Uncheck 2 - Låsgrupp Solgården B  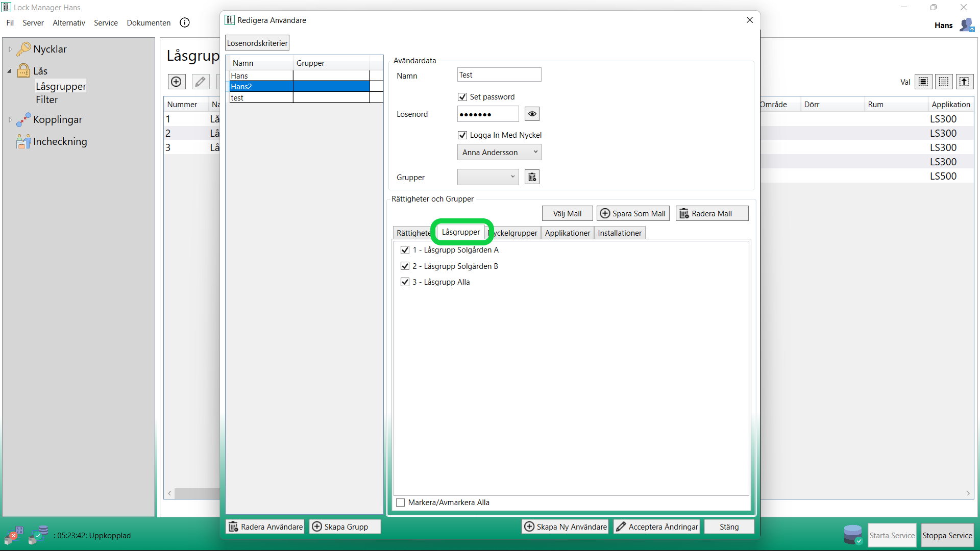pos(405,266)
